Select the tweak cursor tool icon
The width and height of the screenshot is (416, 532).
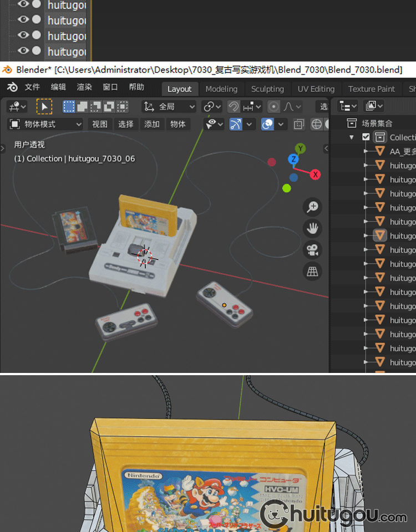tap(44, 106)
